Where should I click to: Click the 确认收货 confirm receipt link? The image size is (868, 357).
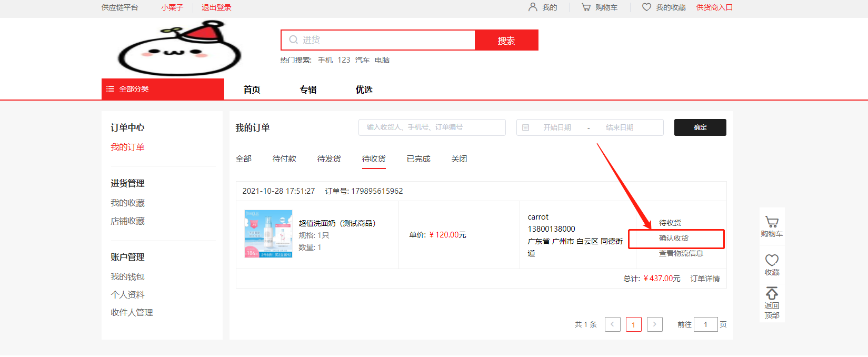pyautogui.click(x=674, y=239)
